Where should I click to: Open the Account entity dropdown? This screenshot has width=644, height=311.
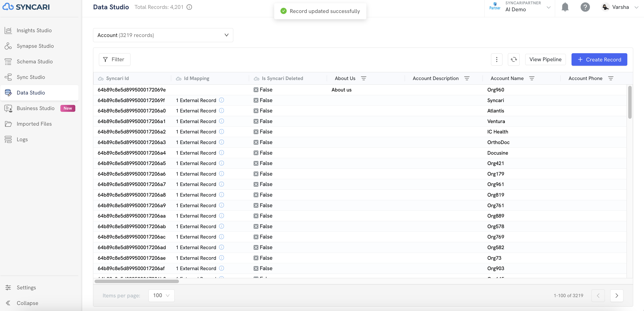(163, 35)
